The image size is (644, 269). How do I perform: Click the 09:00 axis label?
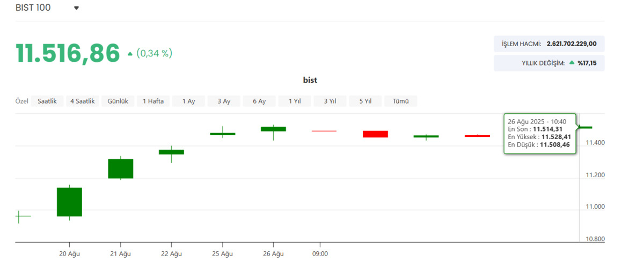click(x=320, y=253)
